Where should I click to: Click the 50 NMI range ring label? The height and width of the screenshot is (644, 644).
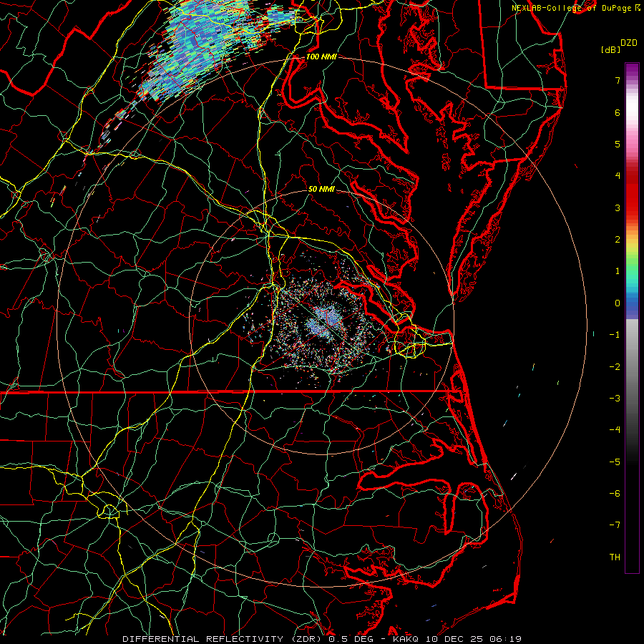point(321,189)
